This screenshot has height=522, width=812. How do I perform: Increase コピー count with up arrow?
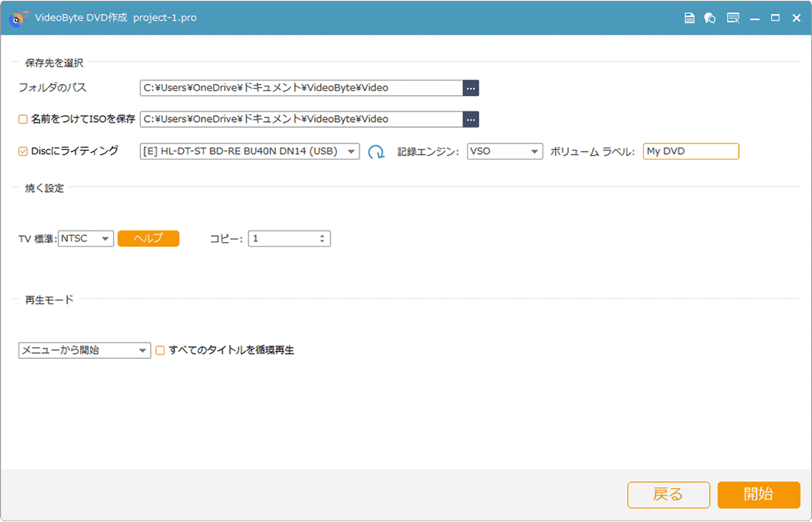(322, 236)
